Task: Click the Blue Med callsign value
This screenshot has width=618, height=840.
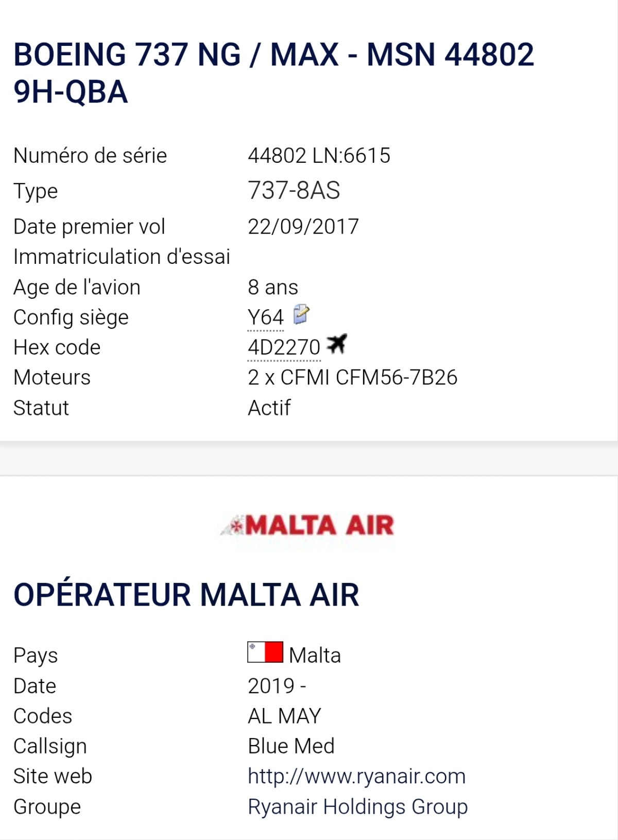Action: [291, 746]
